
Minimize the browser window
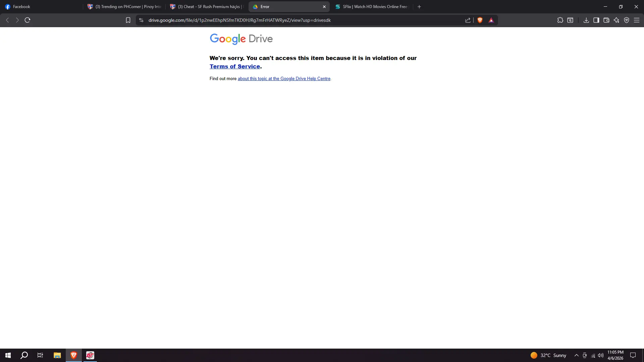[605, 7]
